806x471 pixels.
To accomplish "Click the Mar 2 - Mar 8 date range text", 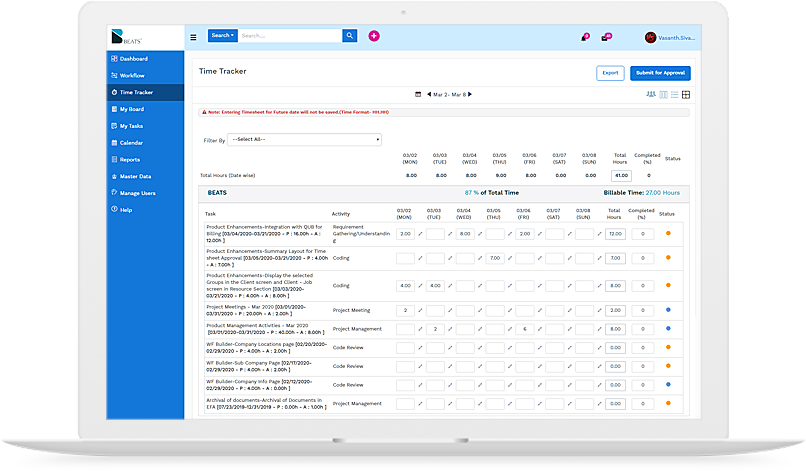I will point(449,95).
